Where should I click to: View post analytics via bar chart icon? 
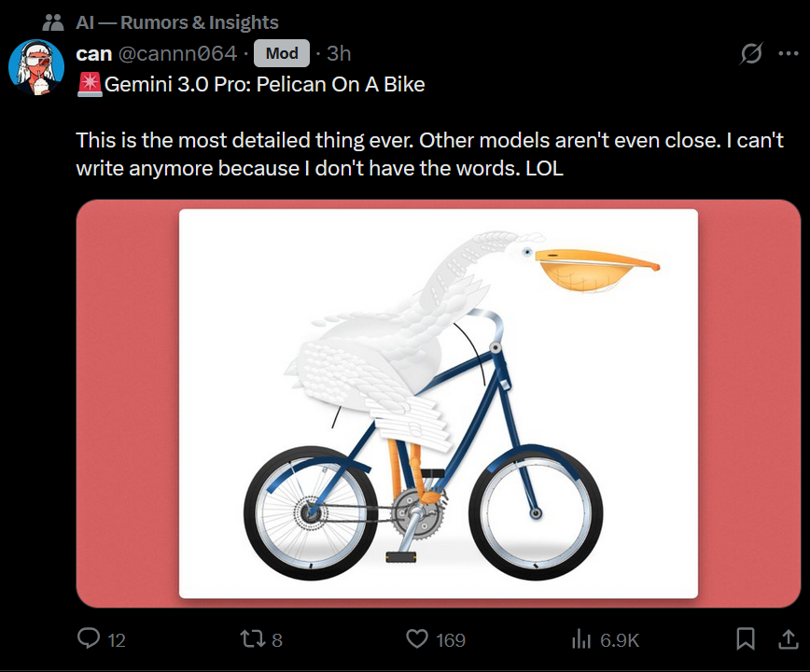coord(581,639)
